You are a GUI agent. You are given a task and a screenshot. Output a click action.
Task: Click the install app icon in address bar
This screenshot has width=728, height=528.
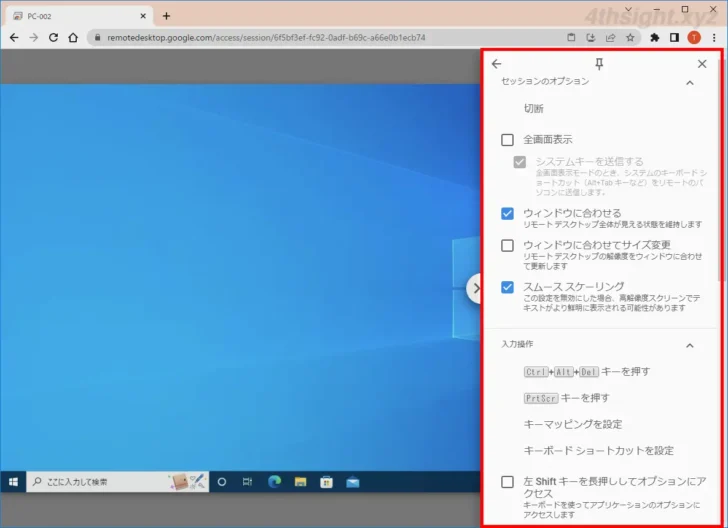[x=591, y=38]
